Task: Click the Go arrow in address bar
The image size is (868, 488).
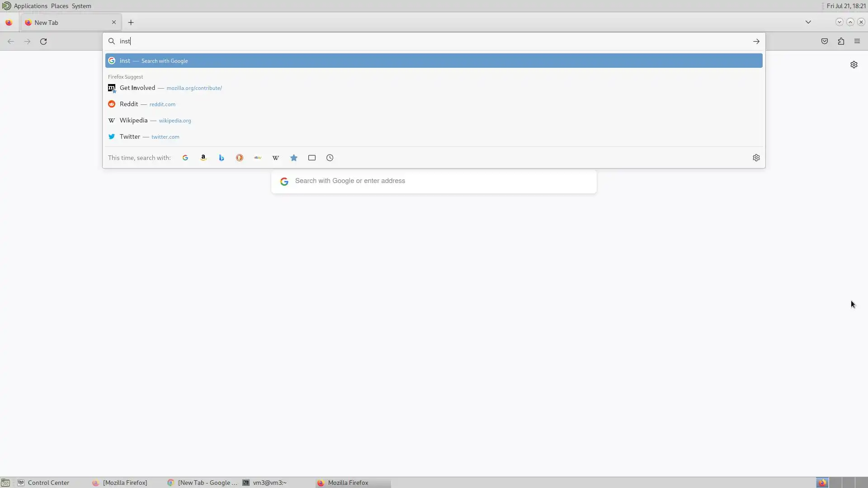Action: pyautogui.click(x=756, y=41)
